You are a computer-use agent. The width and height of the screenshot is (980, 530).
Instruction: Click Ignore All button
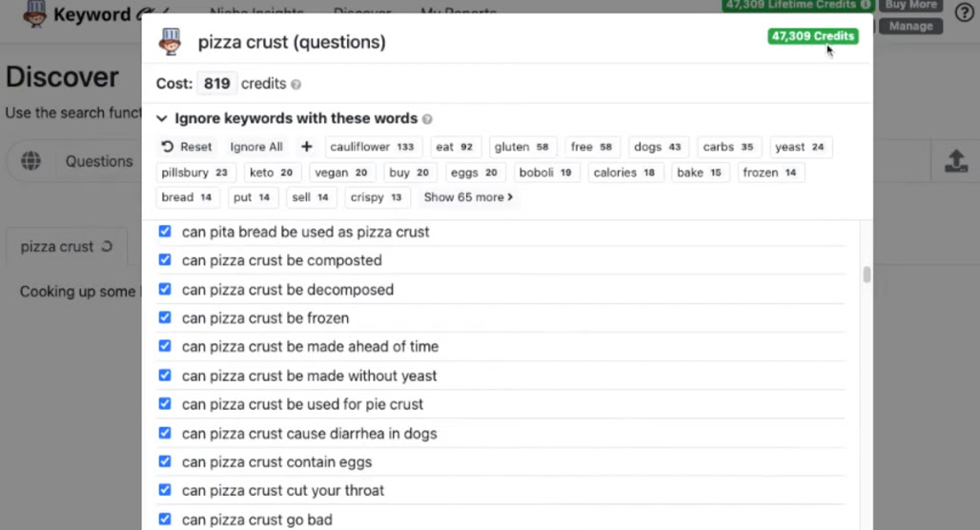tap(256, 147)
